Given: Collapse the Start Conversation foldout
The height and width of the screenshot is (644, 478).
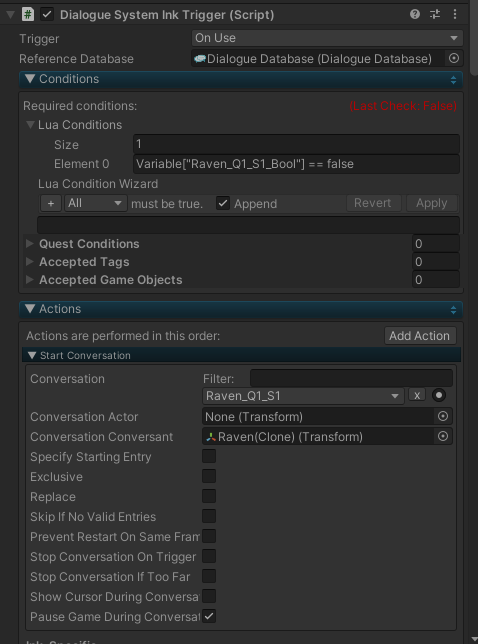Looking at the screenshot, I should tap(32, 355).
